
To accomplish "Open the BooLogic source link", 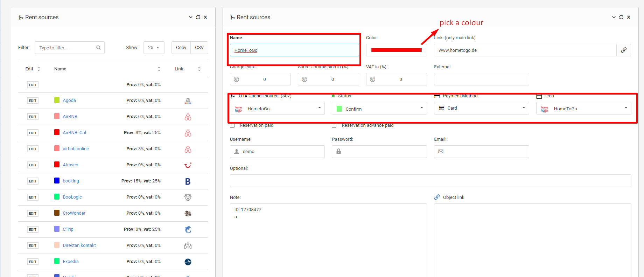I will click(72, 197).
